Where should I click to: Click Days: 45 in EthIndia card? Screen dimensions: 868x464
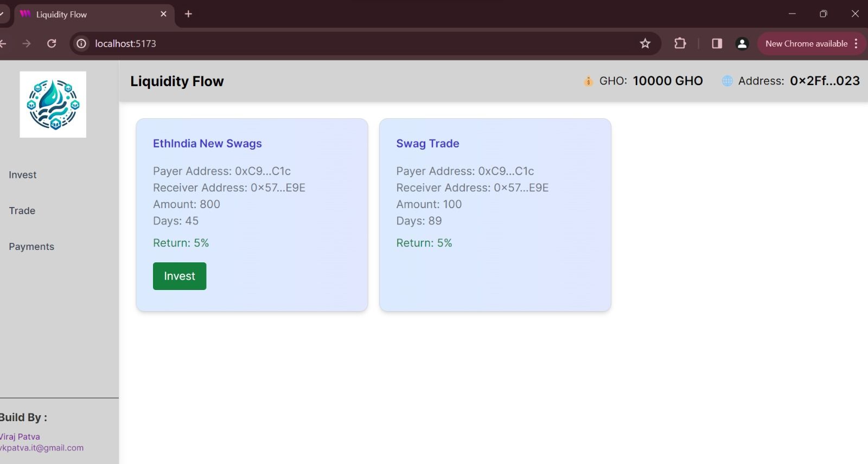point(176,221)
